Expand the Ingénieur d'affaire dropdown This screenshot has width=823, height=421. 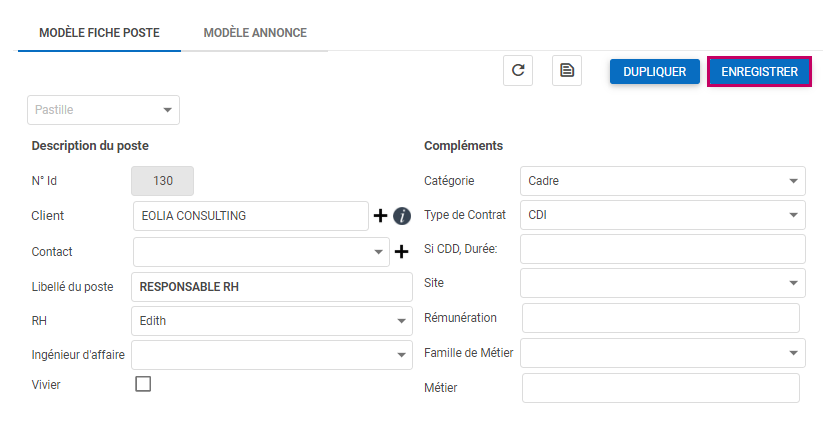point(272,354)
